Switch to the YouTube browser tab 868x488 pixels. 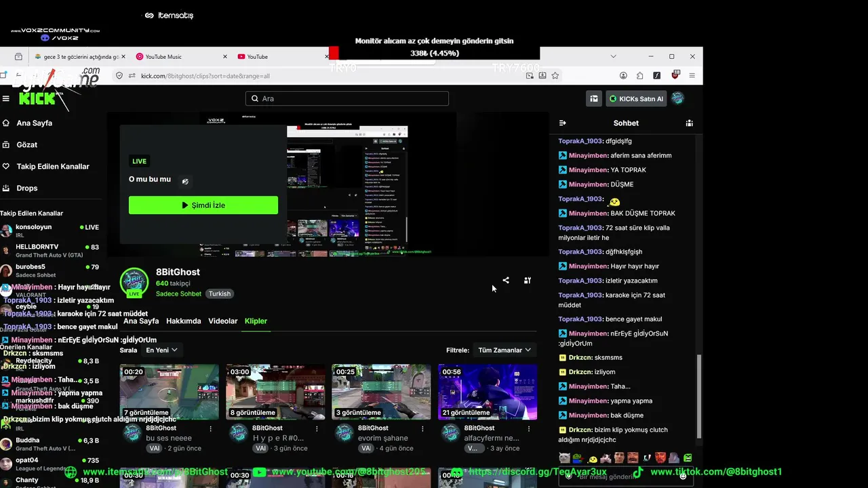281,57
